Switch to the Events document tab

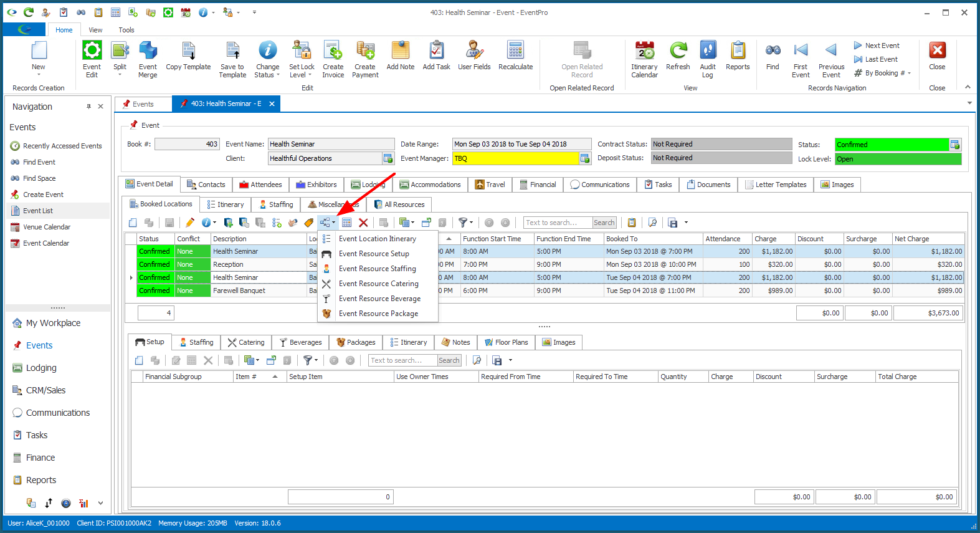[143, 104]
